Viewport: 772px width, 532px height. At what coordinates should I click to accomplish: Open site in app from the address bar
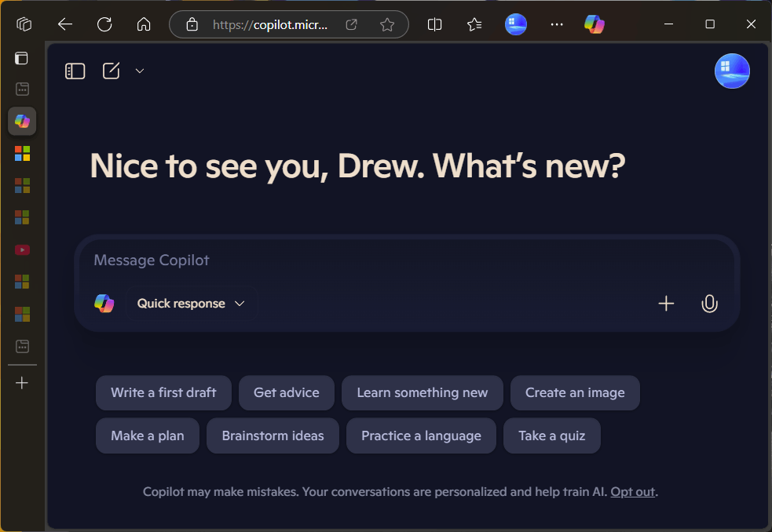pyautogui.click(x=351, y=24)
